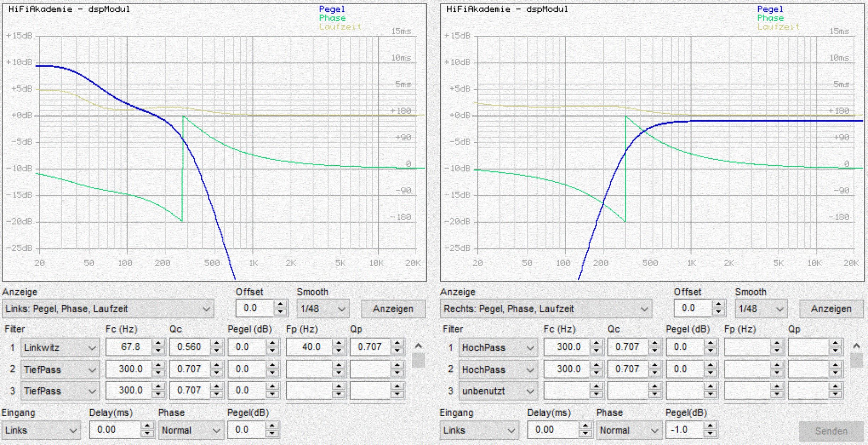Viewport: 868px width, 445px height.
Task: Open right Eingang Links dropdown
Action: pyautogui.click(x=511, y=430)
